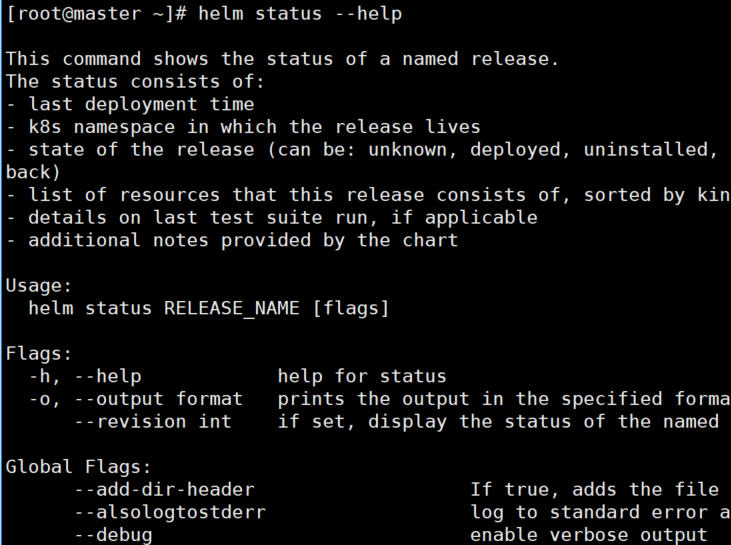Click the 'list of resources that this release consists of' line
Image resolution: width=731 pixels, height=545 pixels.
368,195
